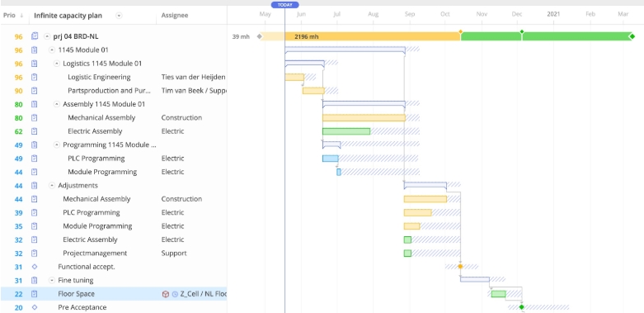Select Projectmanagement row name
Screen dimensions: 644x313
(95, 254)
